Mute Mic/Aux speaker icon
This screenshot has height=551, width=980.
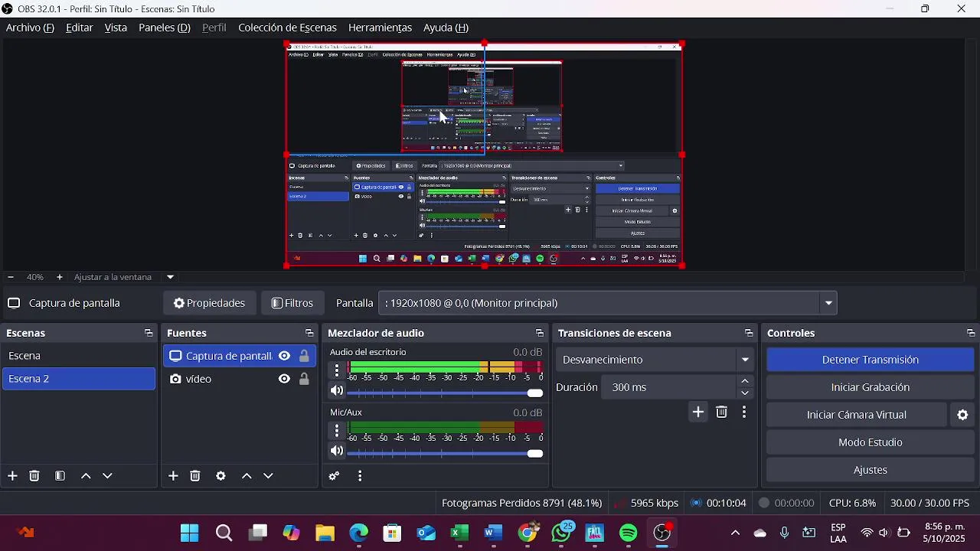(x=337, y=452)
